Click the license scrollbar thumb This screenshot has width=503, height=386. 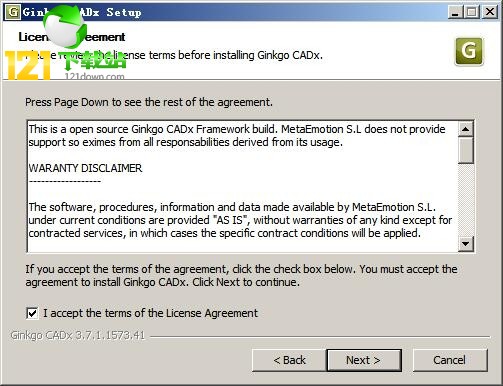coord(466,150)
